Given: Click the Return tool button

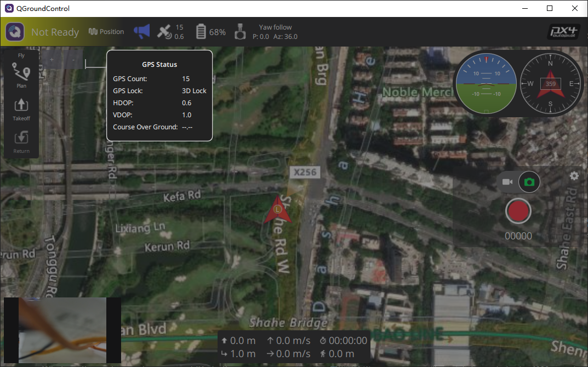Looking at the screenshot, I should 21,142.
